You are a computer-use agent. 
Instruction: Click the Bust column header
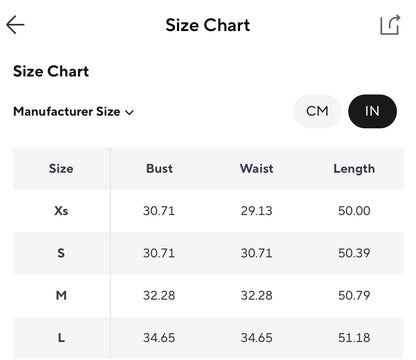(159, 168)
